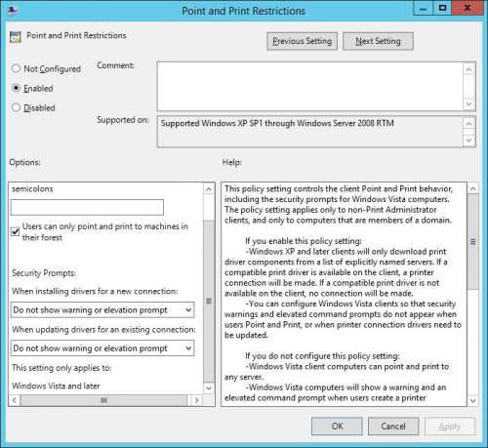The width and height of the screenshot is (488, 448).
Task: Click Options pane horizontal scroll left arrow
Action: (x=15, y=400)
